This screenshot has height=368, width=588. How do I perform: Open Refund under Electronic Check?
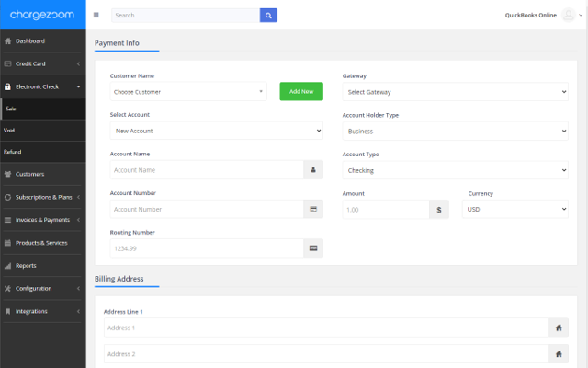coord(13,152)
